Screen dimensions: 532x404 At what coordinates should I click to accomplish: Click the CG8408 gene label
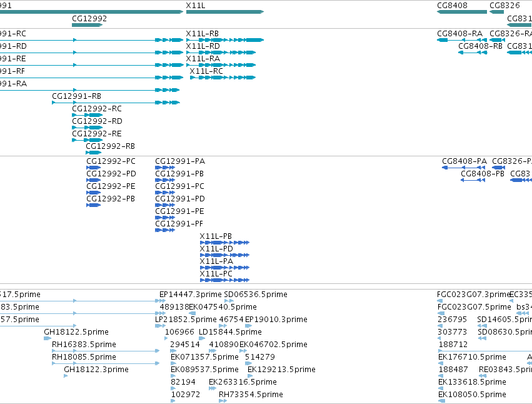(452, 6)
